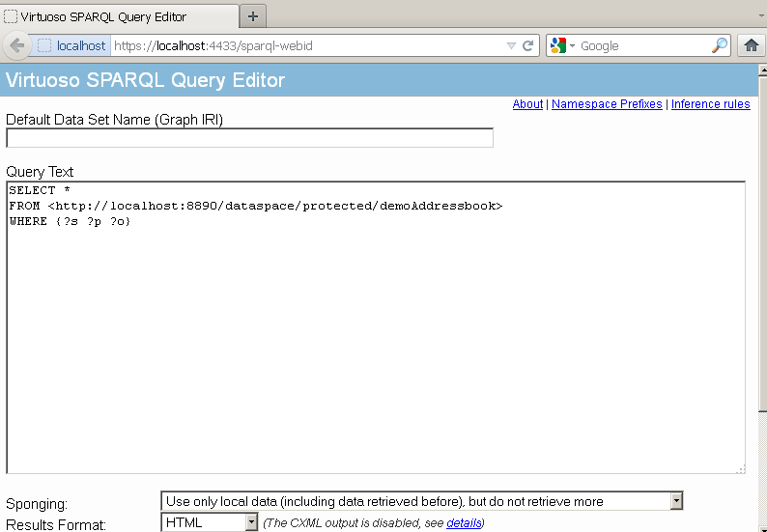Reload the page using the refresh icon
The width and height of the screenshot is (767, 532).
(528, 45)
